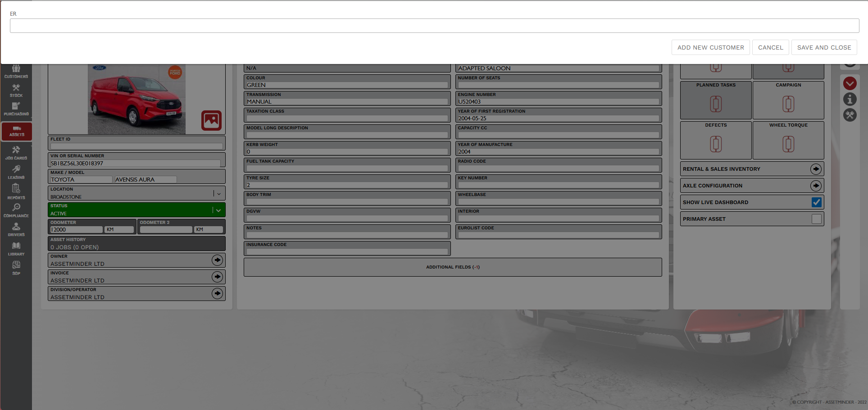Open the Wheel Torque tile icon

pyautogui.click(x=788, y=144)
